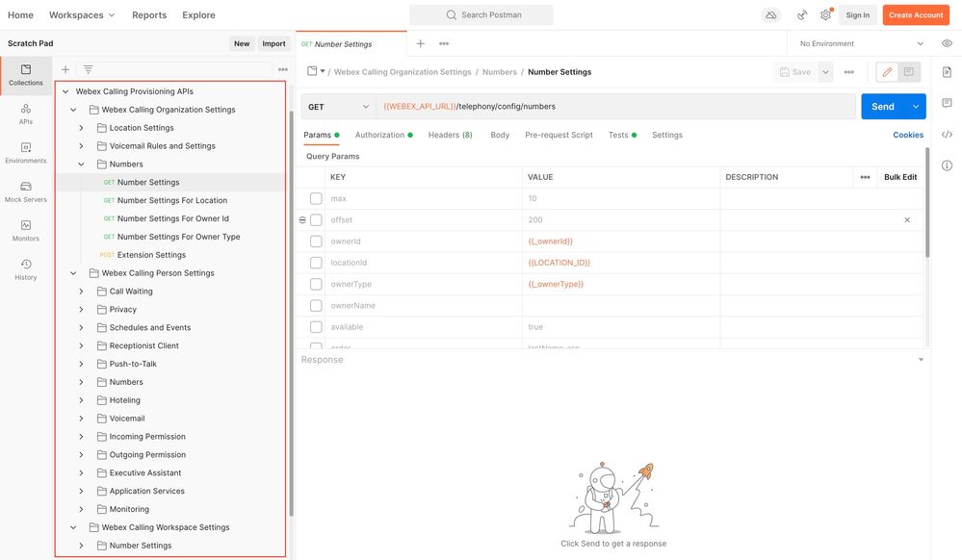Switch to edit mode with the pencil icon
The width and height of the screenshot is (962, 560).
[x=887, y=72]
